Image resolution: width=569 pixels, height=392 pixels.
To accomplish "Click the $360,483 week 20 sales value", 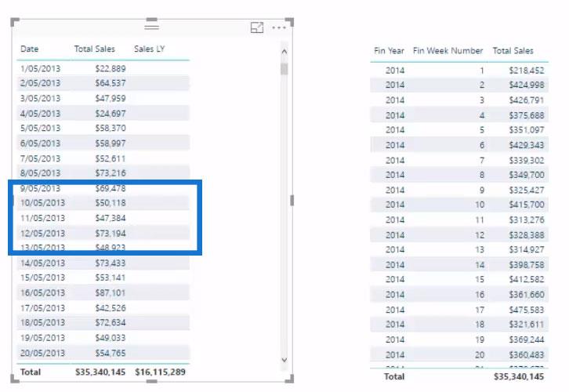I will coord(526,355).
